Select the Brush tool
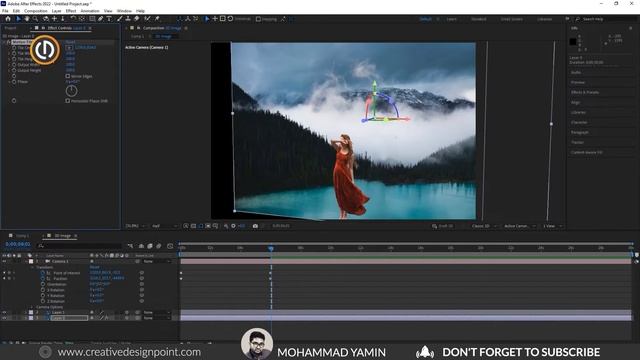640x360 pixels. [120, 19]
